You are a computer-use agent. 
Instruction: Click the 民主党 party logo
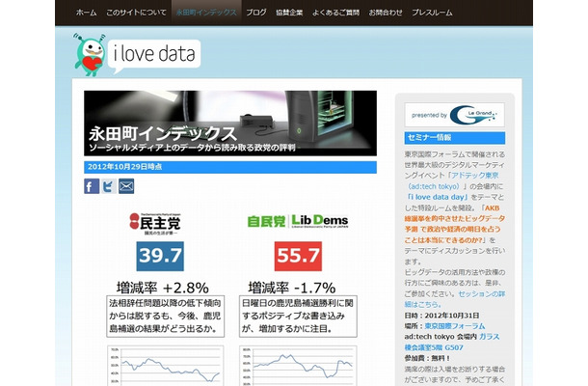[x=155, y=224]
